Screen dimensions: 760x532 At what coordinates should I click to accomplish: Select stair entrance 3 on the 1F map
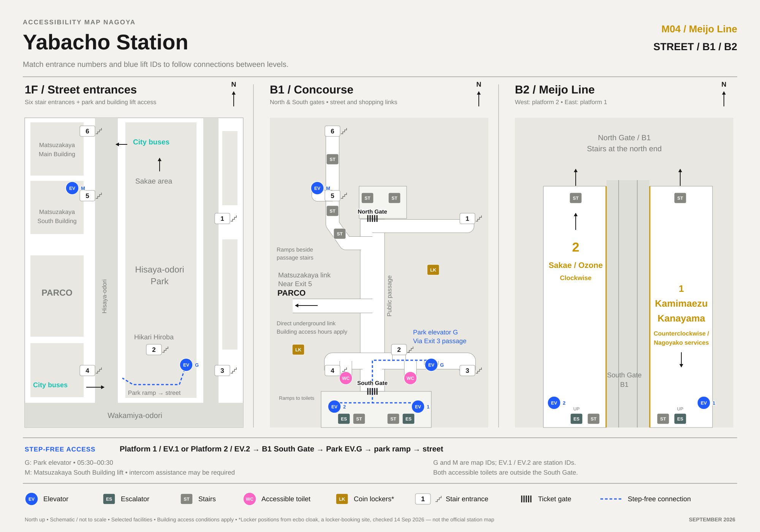click(222, 370)
